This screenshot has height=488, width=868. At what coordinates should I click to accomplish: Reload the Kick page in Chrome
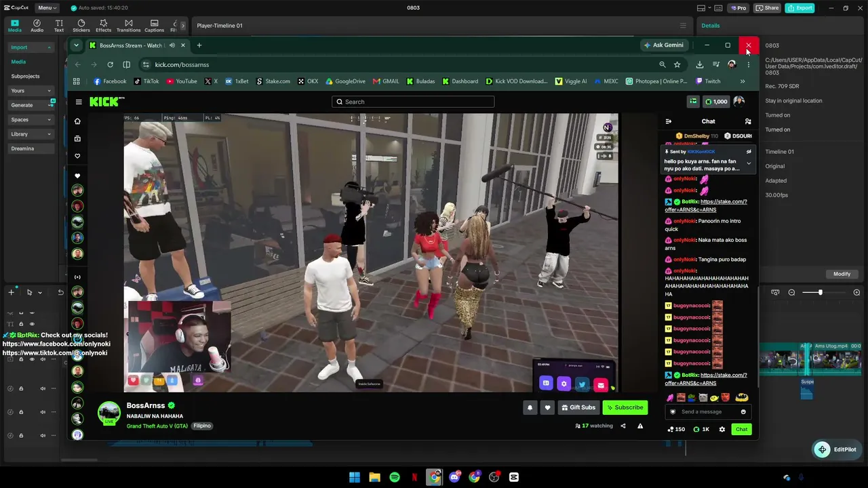tap(110, 64)
